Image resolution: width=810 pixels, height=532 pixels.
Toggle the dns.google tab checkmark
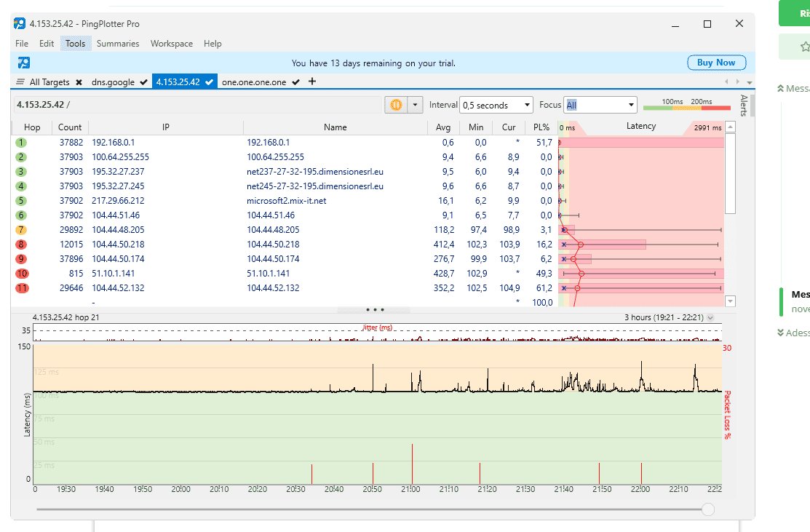tap(144, 82)
